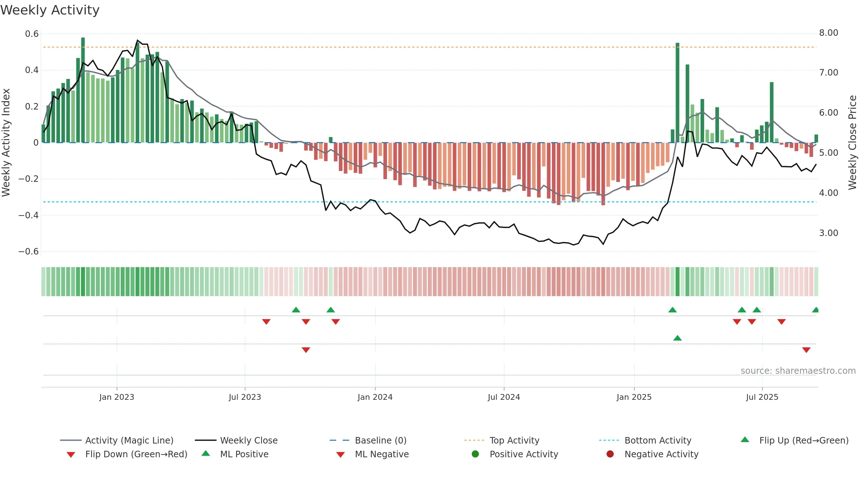Screen dimensions: 868x488
Task: Click the first flip-up marker after Jul 2023
Action: coord(296,310)
